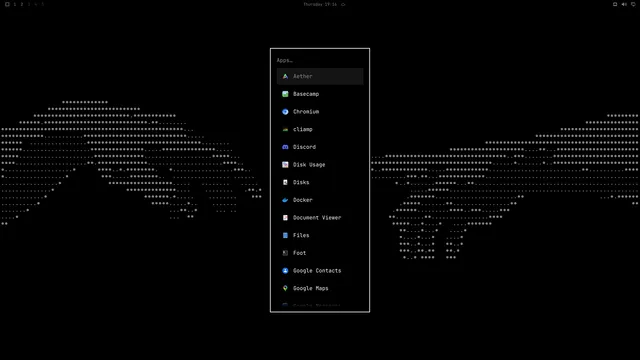Launch the Files manager icon
Screen dimensions: 640x360
(x=285, y=236)
